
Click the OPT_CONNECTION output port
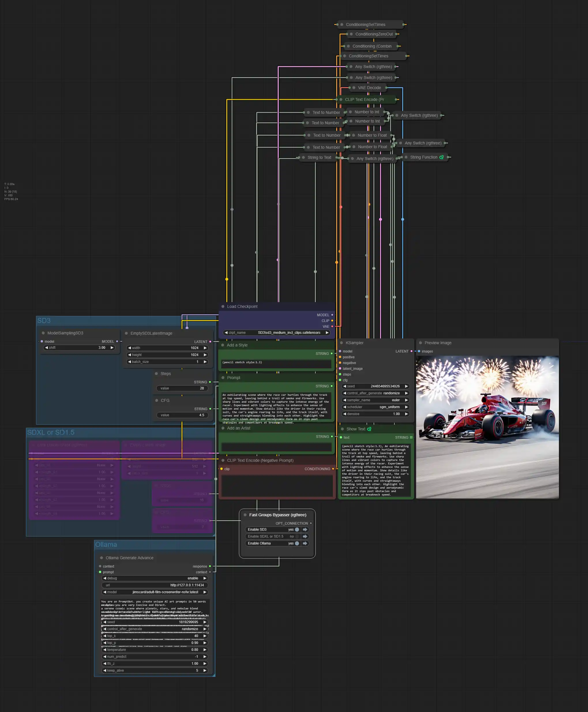311,523
